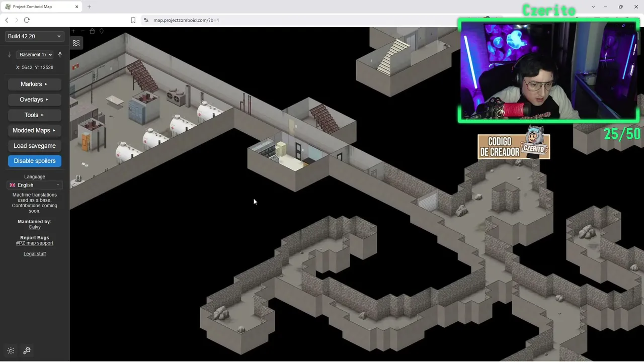This screenshot has height=362, width=644.
Task: Toggle the Disable spoilers button
Action: pyautogui.click(x=34, y=161)
